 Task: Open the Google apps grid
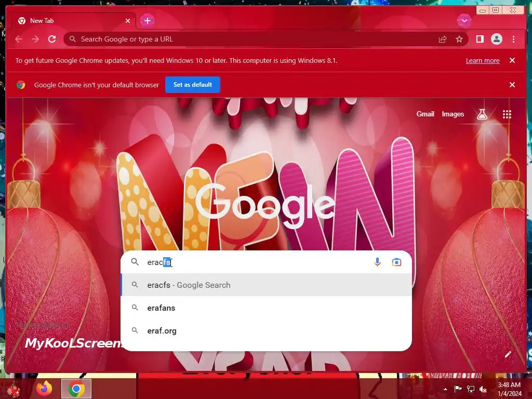tap(507, 114)
